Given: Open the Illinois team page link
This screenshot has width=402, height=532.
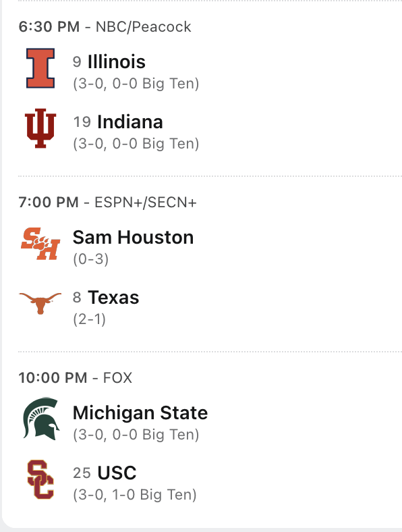Looking at the screenshot, I should 117,61.
